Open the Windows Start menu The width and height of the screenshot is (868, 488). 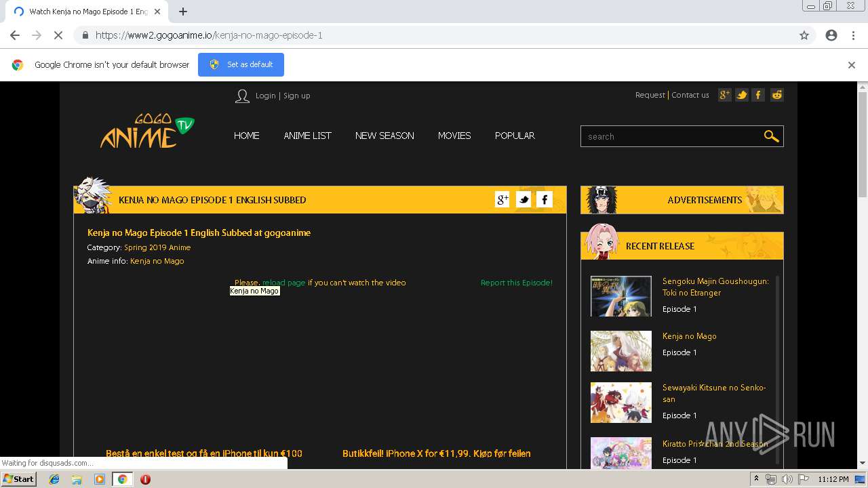point(18,479)
